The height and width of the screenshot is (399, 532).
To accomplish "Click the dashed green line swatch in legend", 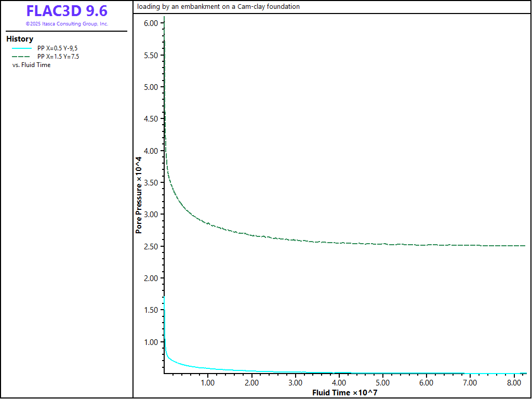I will (21, 57).
